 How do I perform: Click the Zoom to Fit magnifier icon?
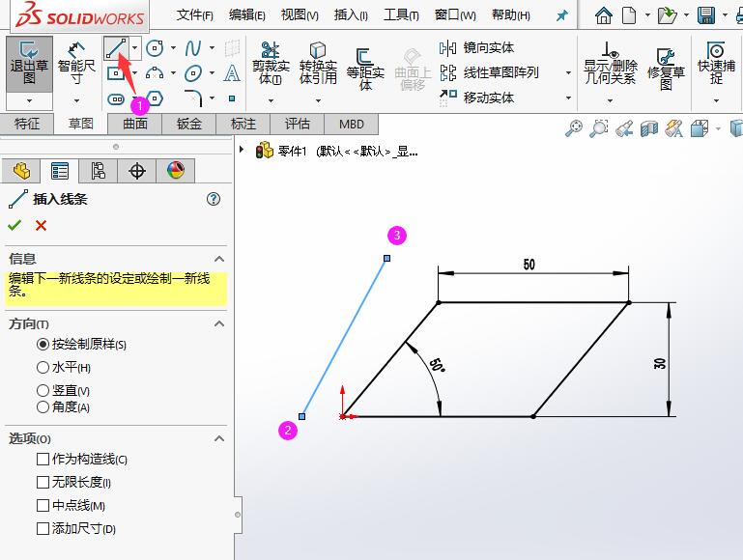coord(574,128)
